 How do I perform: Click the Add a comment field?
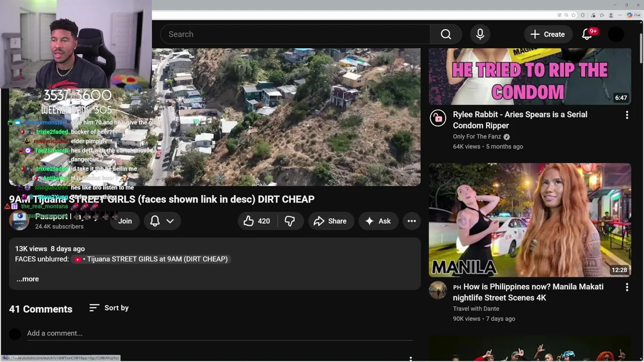219,333
